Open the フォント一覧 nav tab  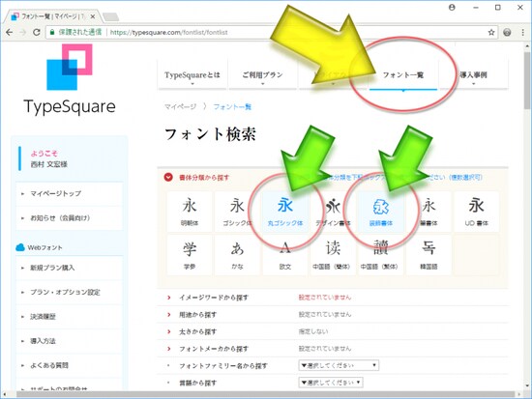pos(403,75)
